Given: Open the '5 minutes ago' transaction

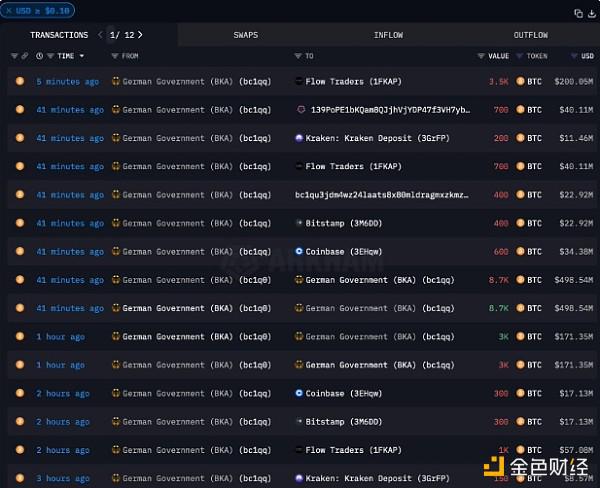Looking at the screenshot, I should 68,82.
